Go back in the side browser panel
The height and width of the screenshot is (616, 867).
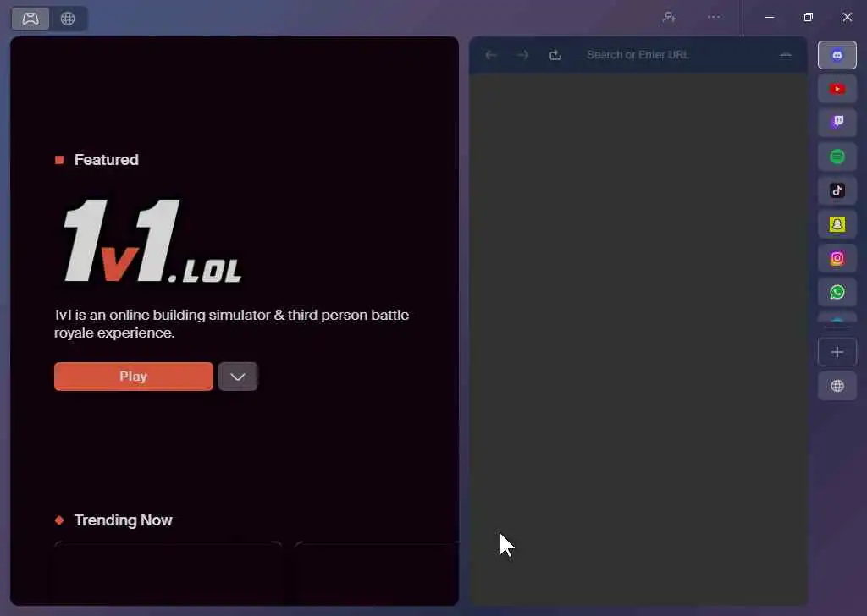(x=490, y=55)
